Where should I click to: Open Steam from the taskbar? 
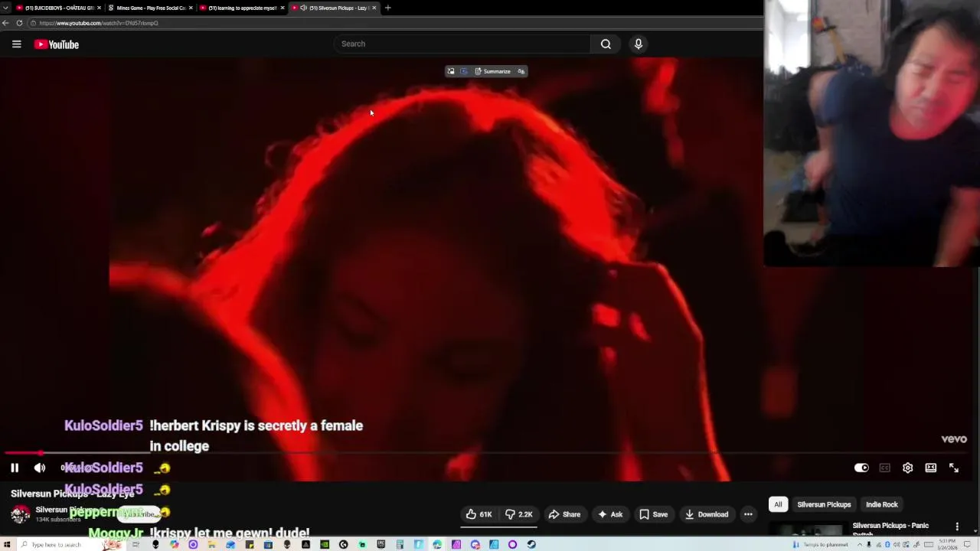(x=531, y=545)
